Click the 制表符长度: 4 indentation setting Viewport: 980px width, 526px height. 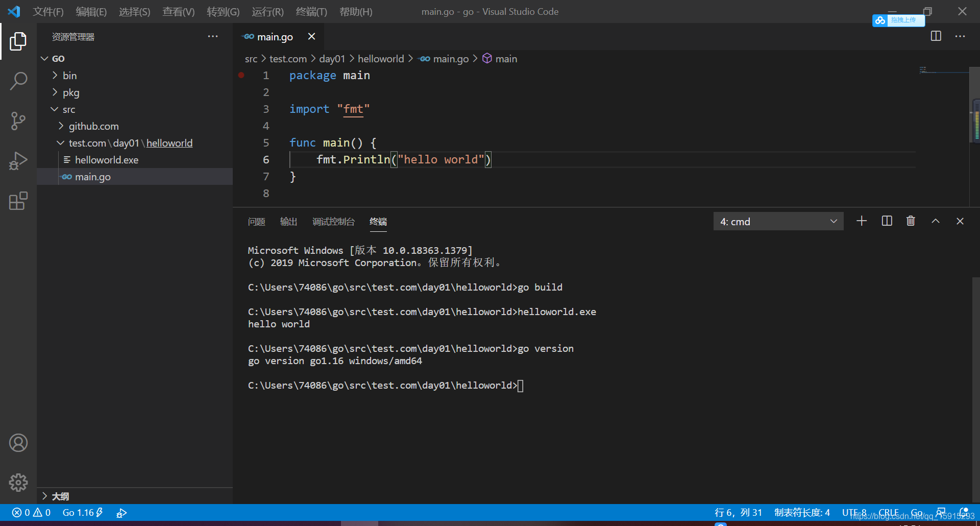point(802,512)
